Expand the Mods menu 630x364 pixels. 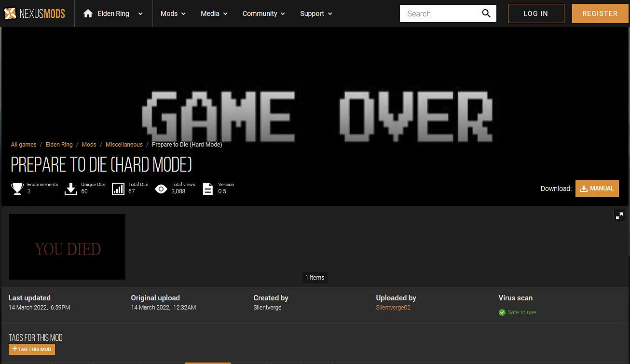point(173,13)
